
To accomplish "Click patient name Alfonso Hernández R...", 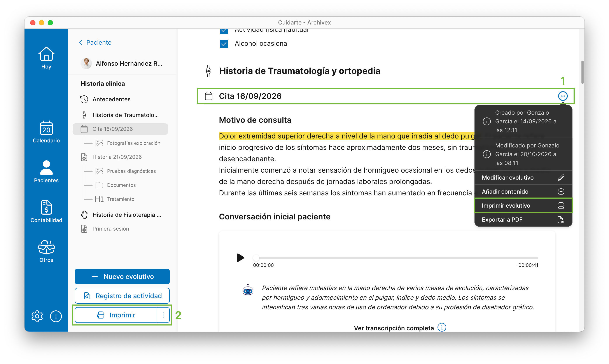I will click(x=129, y=63).
